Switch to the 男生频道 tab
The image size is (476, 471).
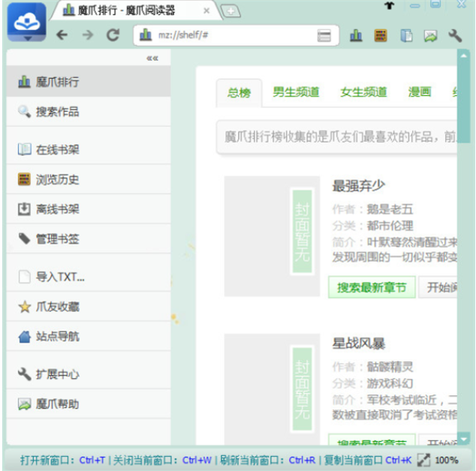(296, 92)
